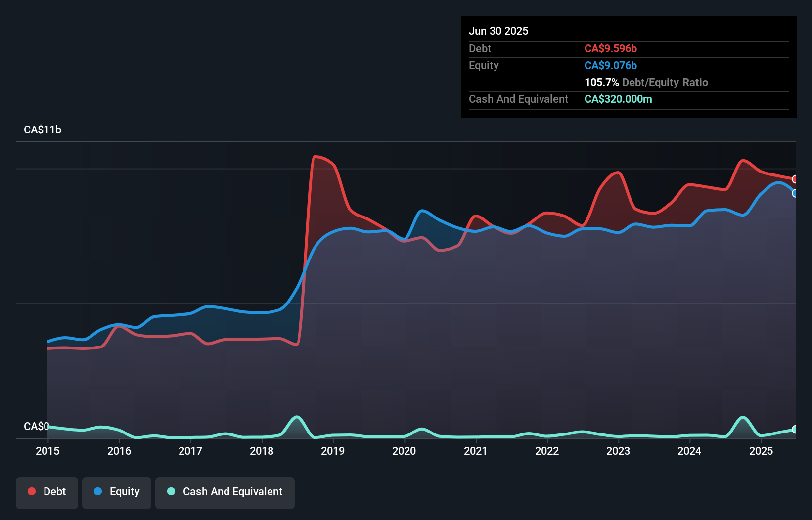Click the blue Equity legend dot
The image size is (812, 520).
coord(98,491)
